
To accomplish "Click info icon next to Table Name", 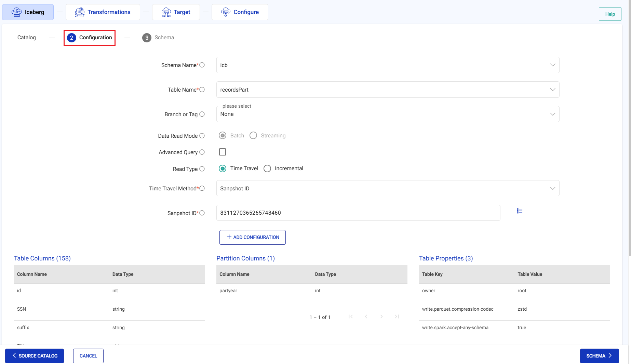I will (202, 90).
